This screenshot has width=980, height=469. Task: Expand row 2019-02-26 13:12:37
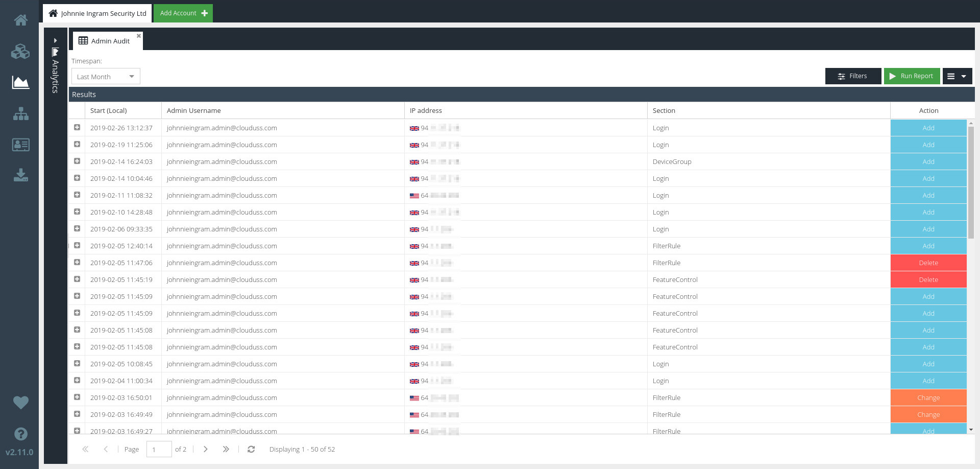[77, 127]
